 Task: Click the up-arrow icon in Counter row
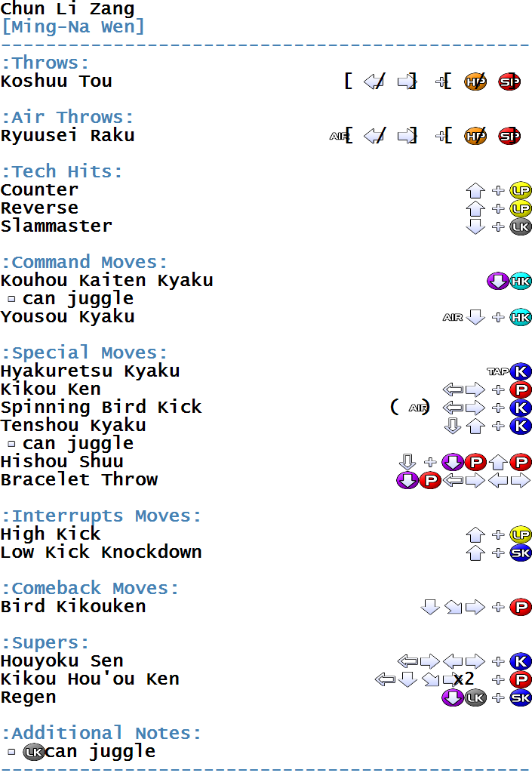(x=475, y=190)
